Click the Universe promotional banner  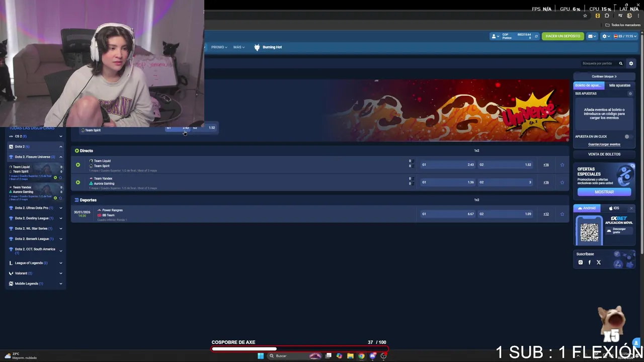tap(386, 110)
